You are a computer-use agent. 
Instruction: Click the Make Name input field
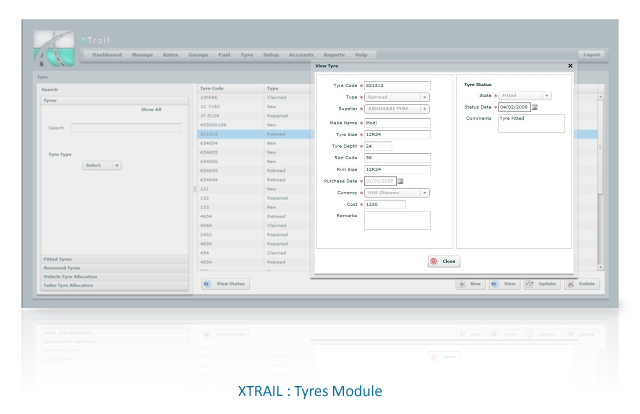[x=397, y=123]
